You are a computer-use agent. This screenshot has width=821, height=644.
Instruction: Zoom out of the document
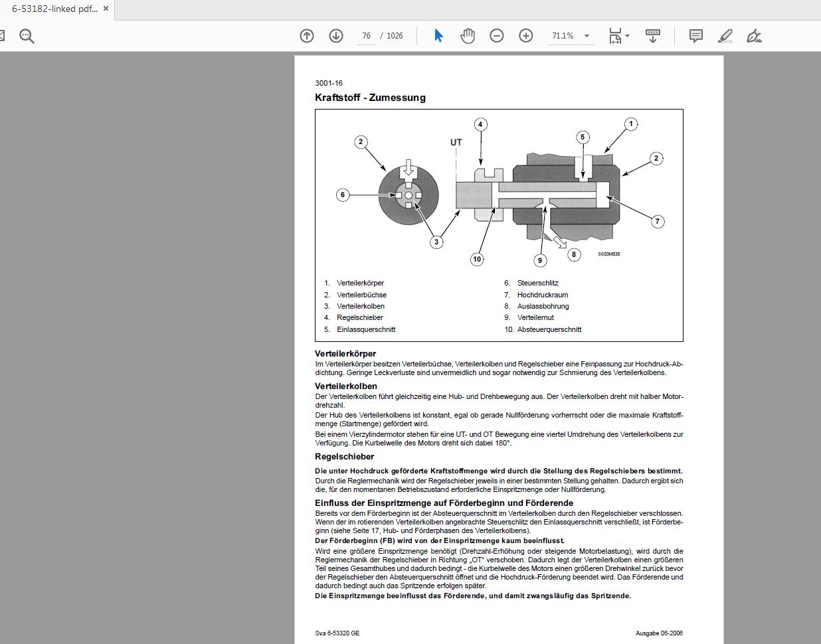coord(496,35)
